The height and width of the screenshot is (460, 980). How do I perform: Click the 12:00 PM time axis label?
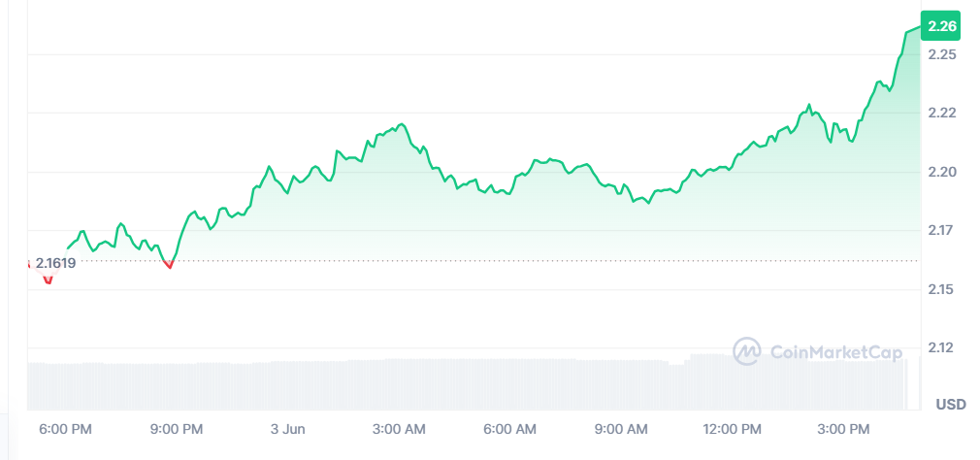[733, 429]
